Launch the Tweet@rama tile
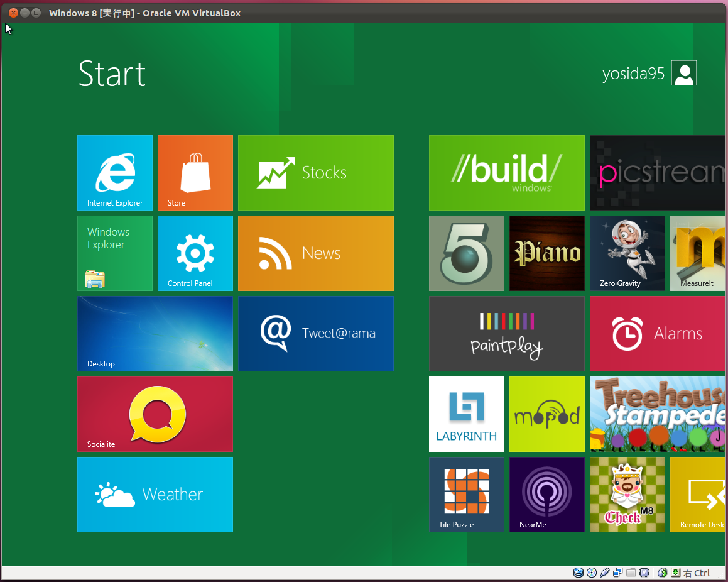This screenshot has width=728, height=582. point(316,334)
